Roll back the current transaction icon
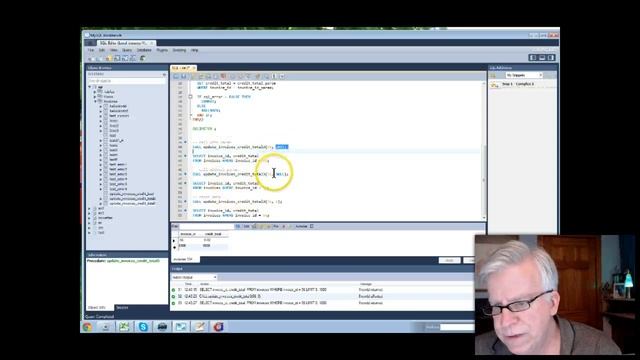 240,76
